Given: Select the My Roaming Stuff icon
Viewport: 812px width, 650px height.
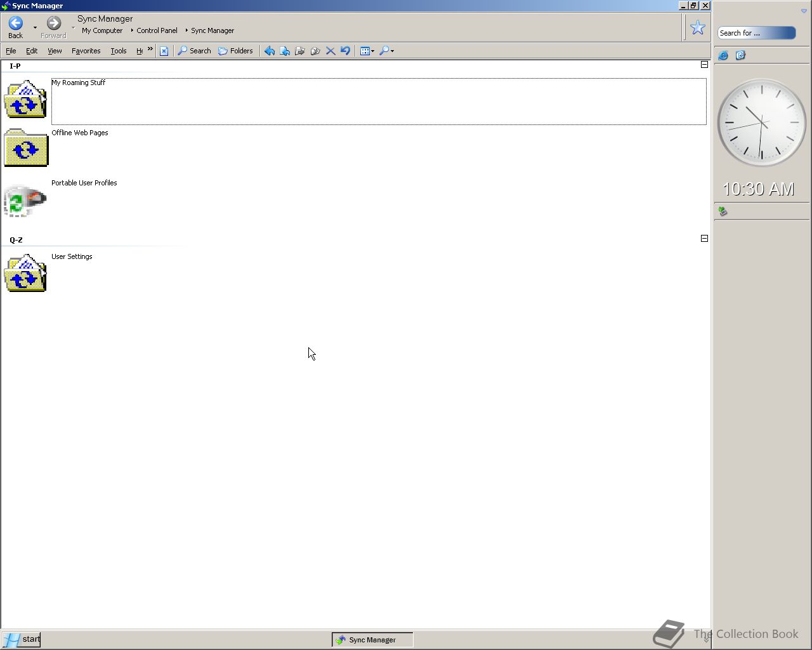Looking at the screenshot, I should coord(25,99).
